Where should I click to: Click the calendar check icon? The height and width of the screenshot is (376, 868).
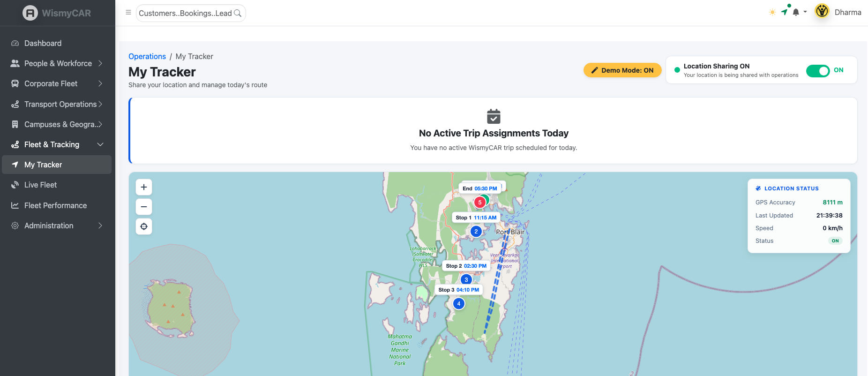494,116
